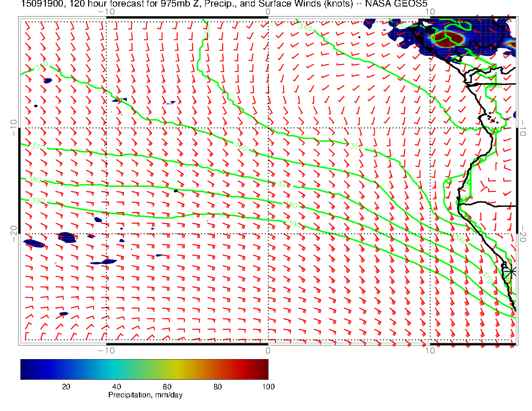The width and height of the screenshot is (532, 411).
Task: Click the 380 contour label at the left edge
Action: point(35,180)
